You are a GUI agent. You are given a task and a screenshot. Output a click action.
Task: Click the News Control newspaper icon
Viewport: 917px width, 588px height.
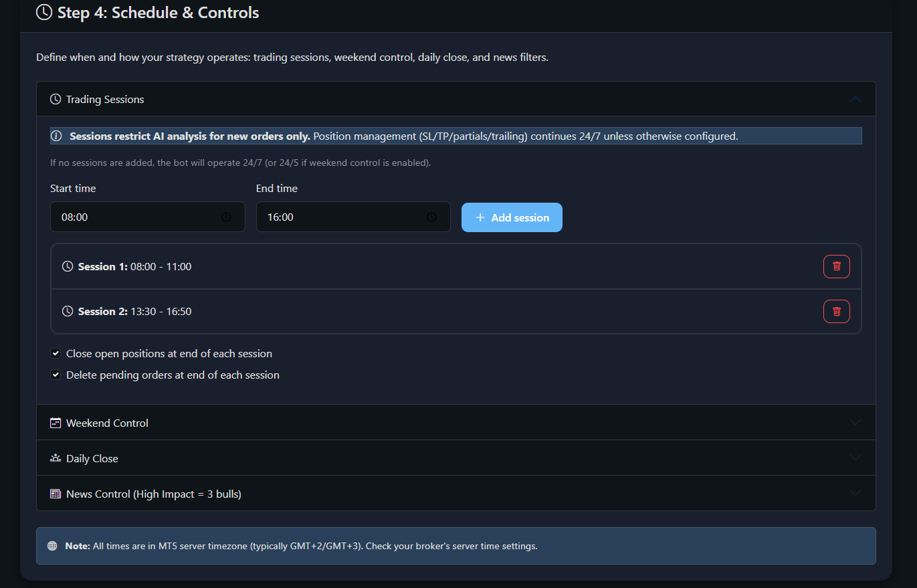[56, 494]
